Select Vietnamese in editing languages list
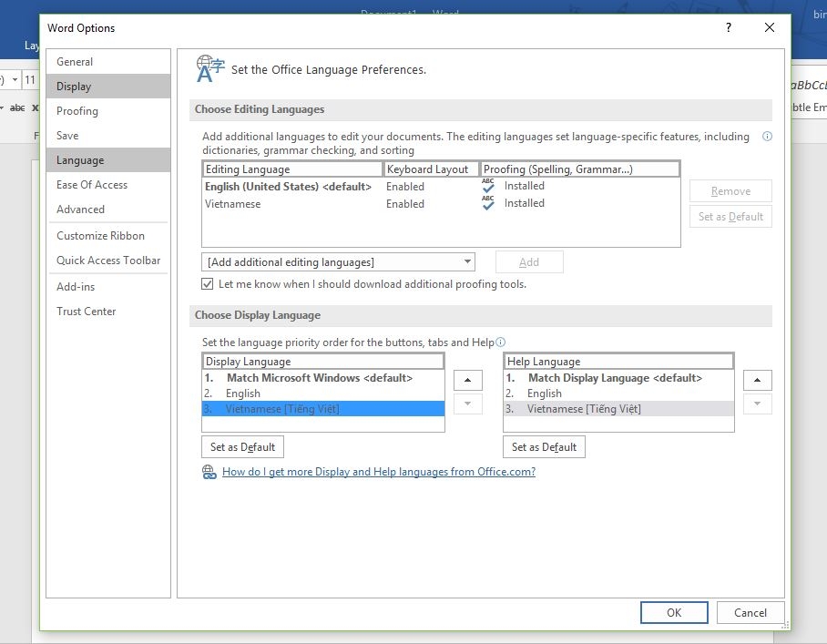This screenshot has width=827, height=644. point(233,204)
